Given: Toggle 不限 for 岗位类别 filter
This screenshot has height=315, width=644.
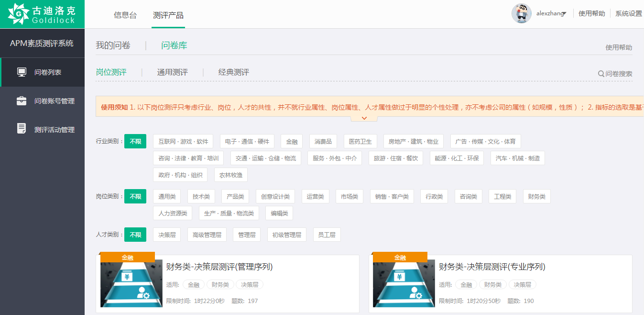Looking at the screenshot, I should (x=135, y=196).
